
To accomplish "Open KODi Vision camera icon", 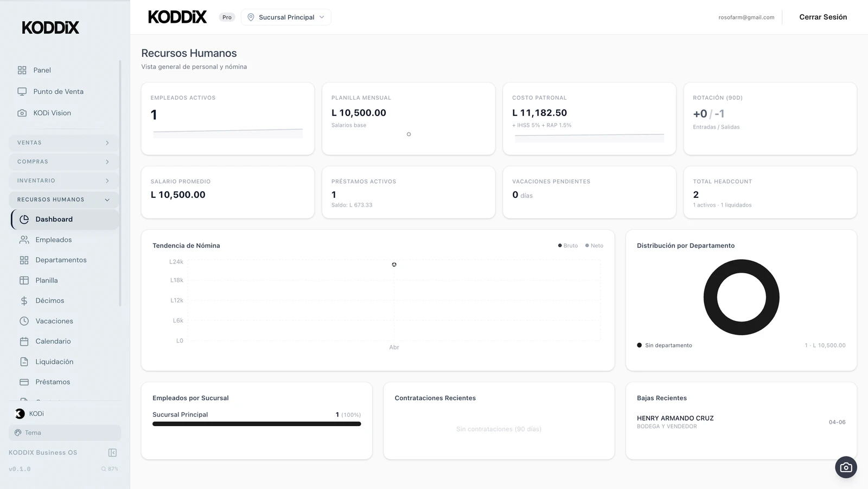I will (22, 113).
